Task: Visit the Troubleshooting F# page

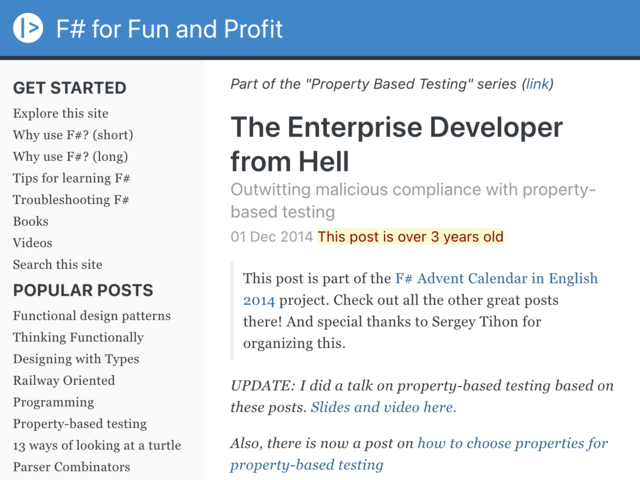Action: (71, 200)
